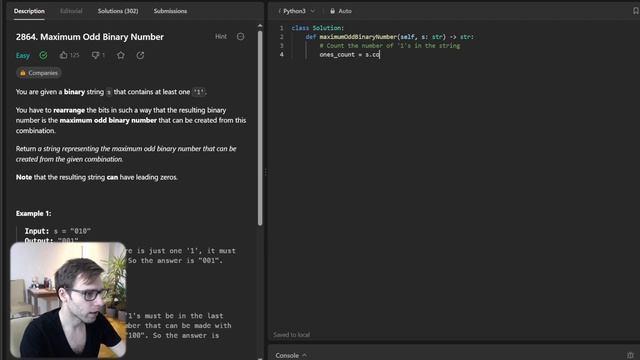
Task: Switch to the Description tab
Action: (x=29, y=11)
